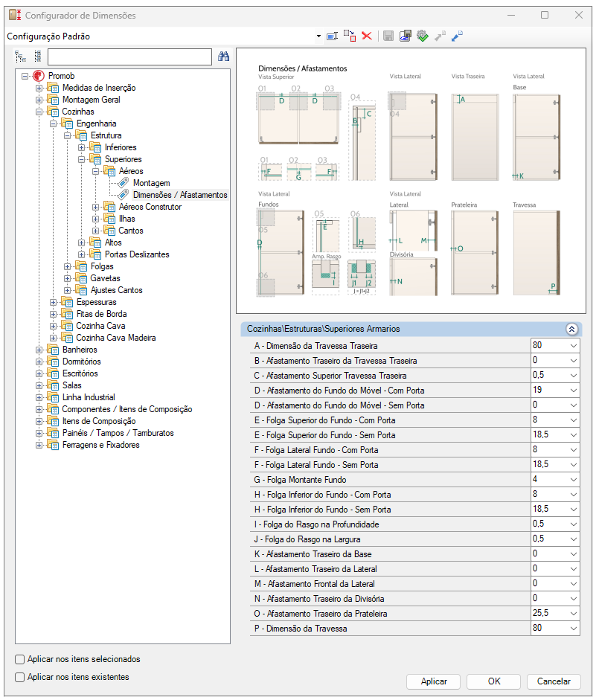Click the OK button
This screenshot has width=599, height=700.
tap(493, 681)
